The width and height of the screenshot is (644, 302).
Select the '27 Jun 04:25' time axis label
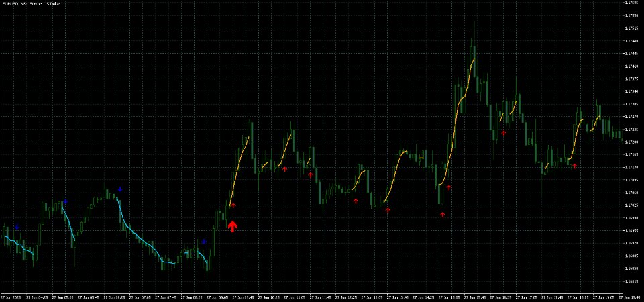tap(36, 296)
